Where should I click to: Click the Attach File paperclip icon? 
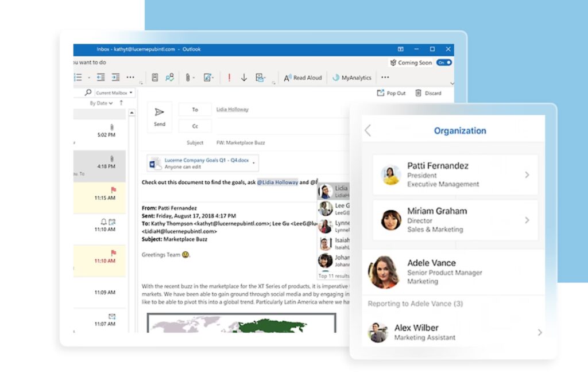188,78
